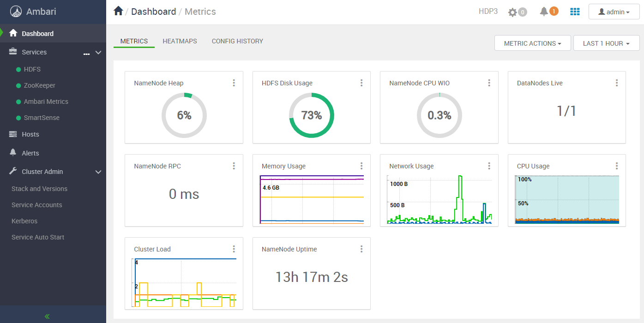Click the orange alert count badge
The width and height of the screenshot is (644, 323).
point(554,11)
